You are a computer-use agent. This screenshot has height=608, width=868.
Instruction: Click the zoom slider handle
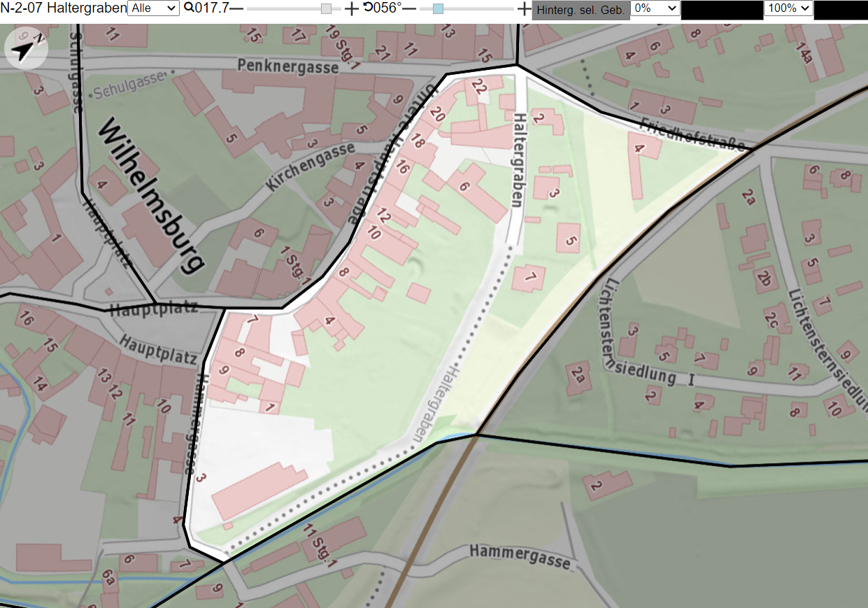click(327, 8)
